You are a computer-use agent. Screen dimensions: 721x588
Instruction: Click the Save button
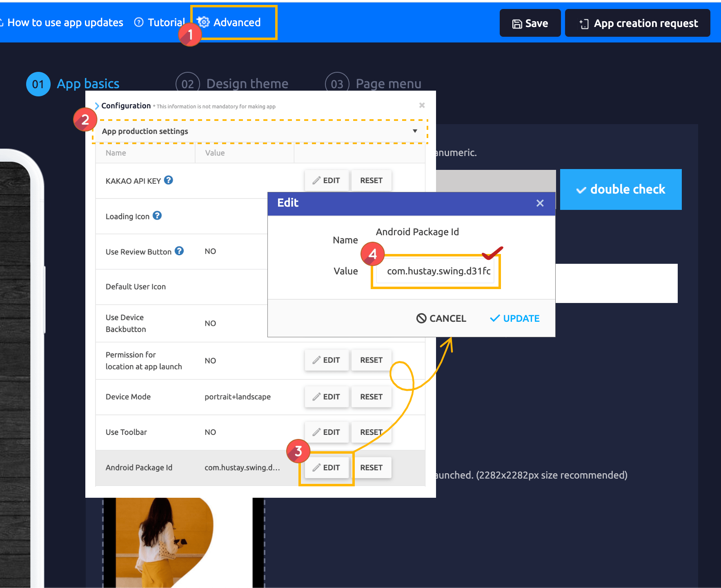point(530,23)
